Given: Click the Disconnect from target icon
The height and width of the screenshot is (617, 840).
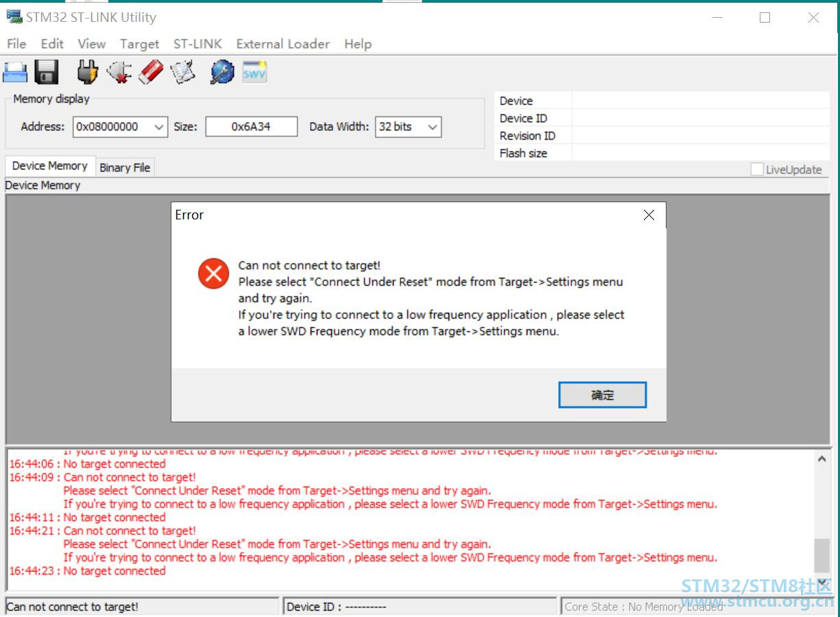Looking at the screenshot, I should [119, 71].
